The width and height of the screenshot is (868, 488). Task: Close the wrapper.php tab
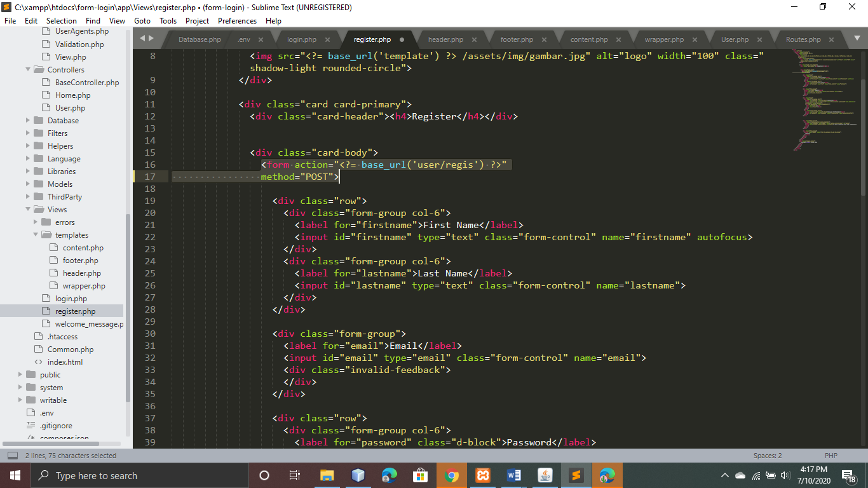[x=695, y=39]
